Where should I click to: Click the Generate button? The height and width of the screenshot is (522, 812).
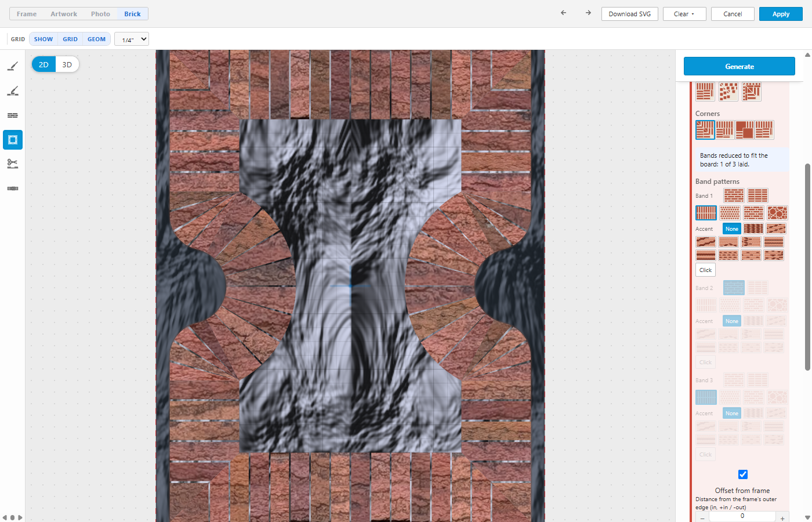point(739,66)
